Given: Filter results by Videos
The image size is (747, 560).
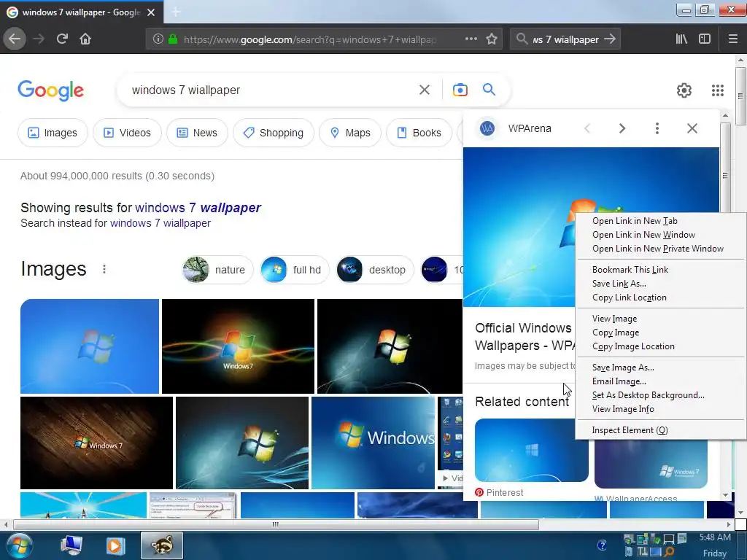Looking at the screenshot, I should (x=127, y=133).
